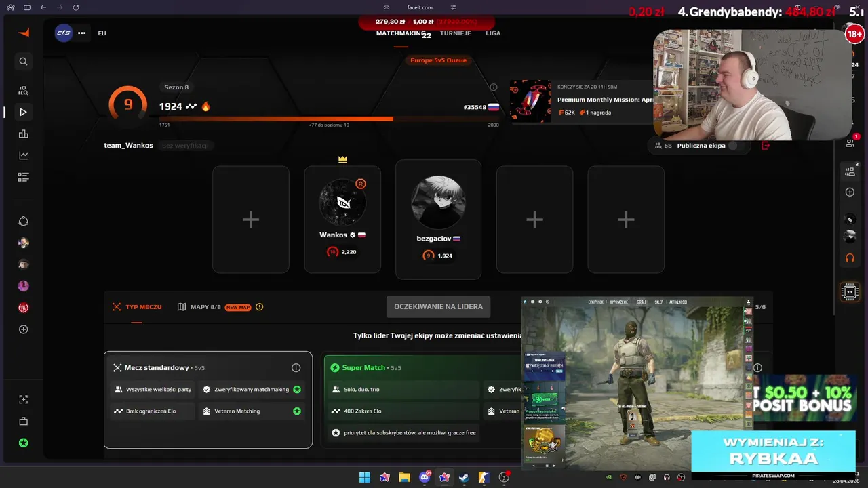Click the Elo level progress bar
The height and width of the screenshot is (488, 868).
pyautogui.click(x=329, y=119)
